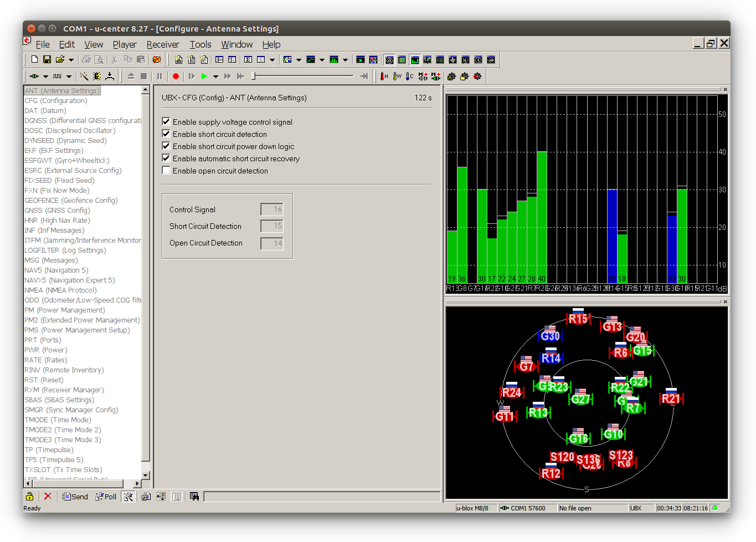Open the Player menu
Viewport: 756px width, 542px height.
pyautogui.click(x=125, y=44)
